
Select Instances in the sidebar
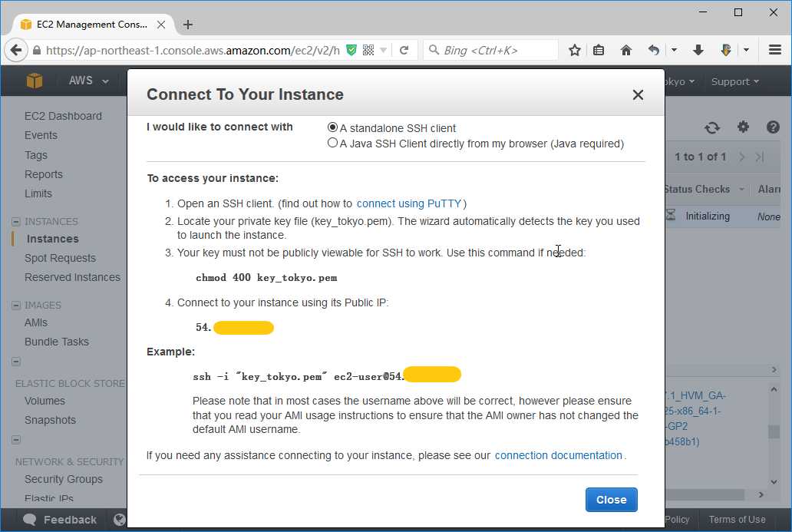tap(52, 239)
